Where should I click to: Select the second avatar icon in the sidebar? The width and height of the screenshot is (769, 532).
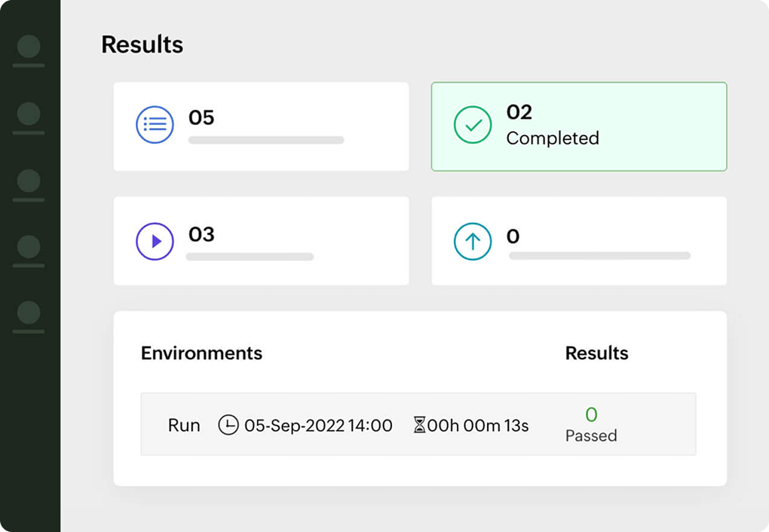(27, 115)
